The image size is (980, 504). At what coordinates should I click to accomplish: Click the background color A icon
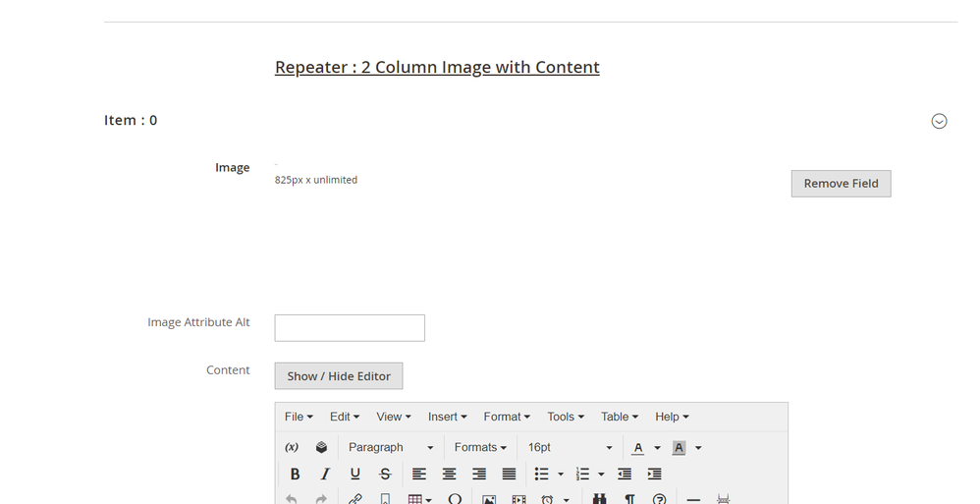point(679,448)
